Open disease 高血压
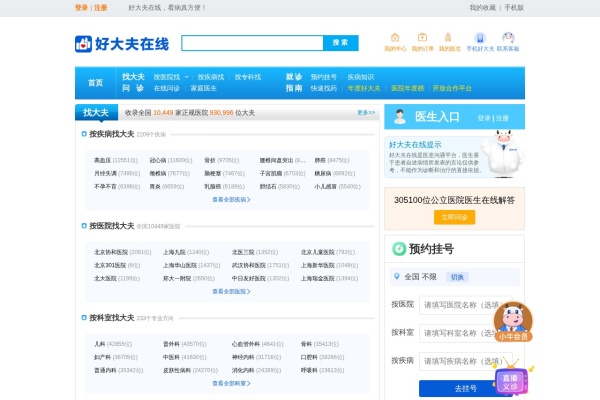600x400 pixels. (103, 160)
